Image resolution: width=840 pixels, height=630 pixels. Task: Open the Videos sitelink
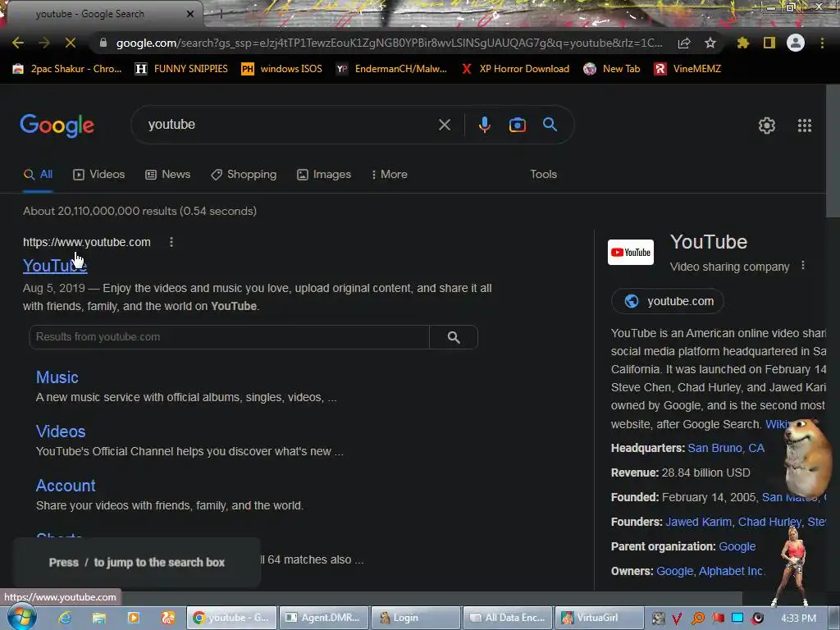pos(61,431)
